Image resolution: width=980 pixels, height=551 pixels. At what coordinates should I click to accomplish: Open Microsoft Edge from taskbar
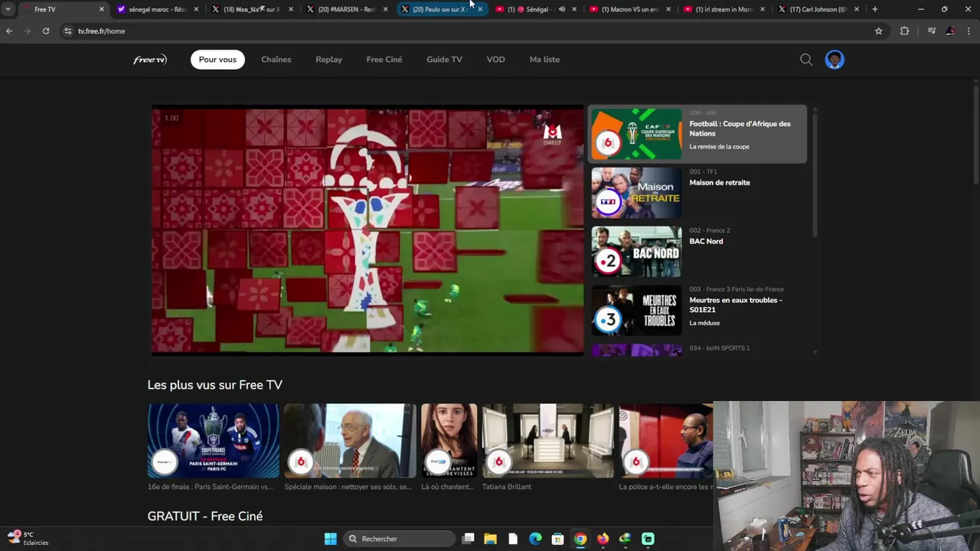pyautogui.click(x=535, y=539)
